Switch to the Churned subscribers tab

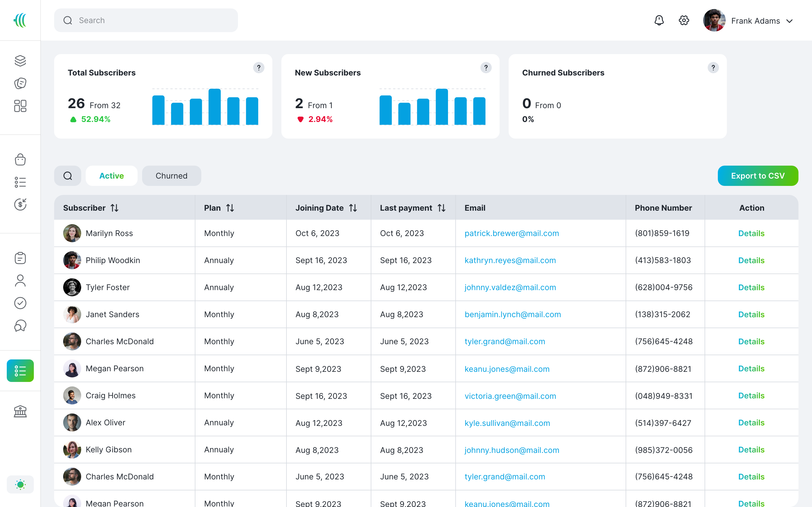(x=171, y=175)
